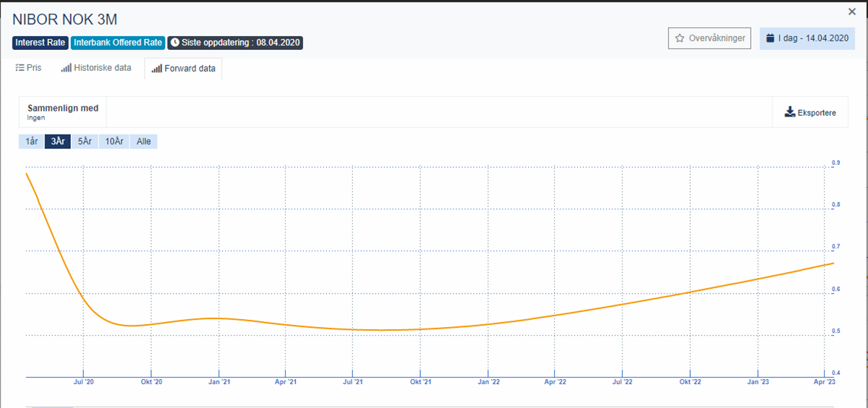Select the 10År time range
This screenshot has width=868, height=408.
pyautogui.click(x=114, y=141)
